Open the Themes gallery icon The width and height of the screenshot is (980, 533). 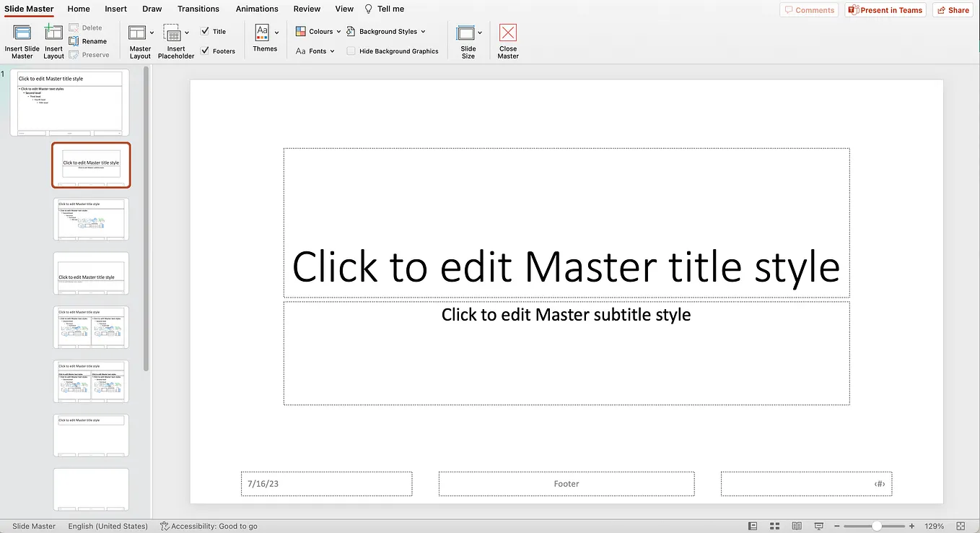(x=262, y=32)
